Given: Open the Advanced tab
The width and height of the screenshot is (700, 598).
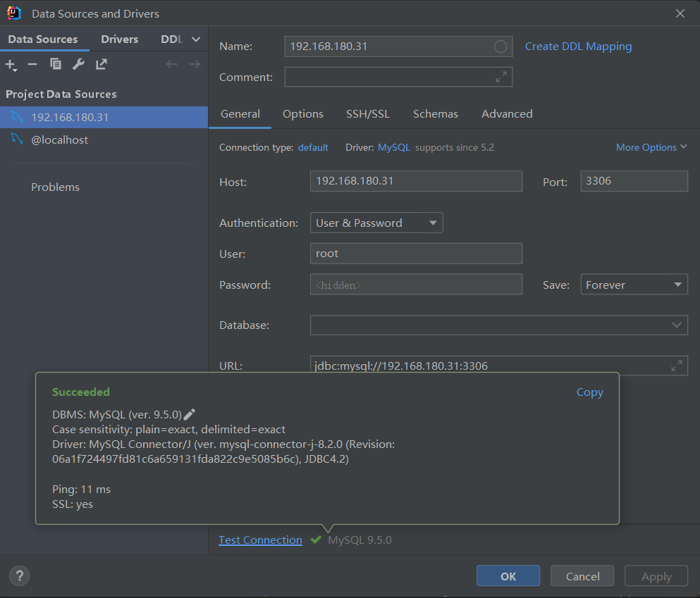Looking at the screenshot, I should 507,113.
